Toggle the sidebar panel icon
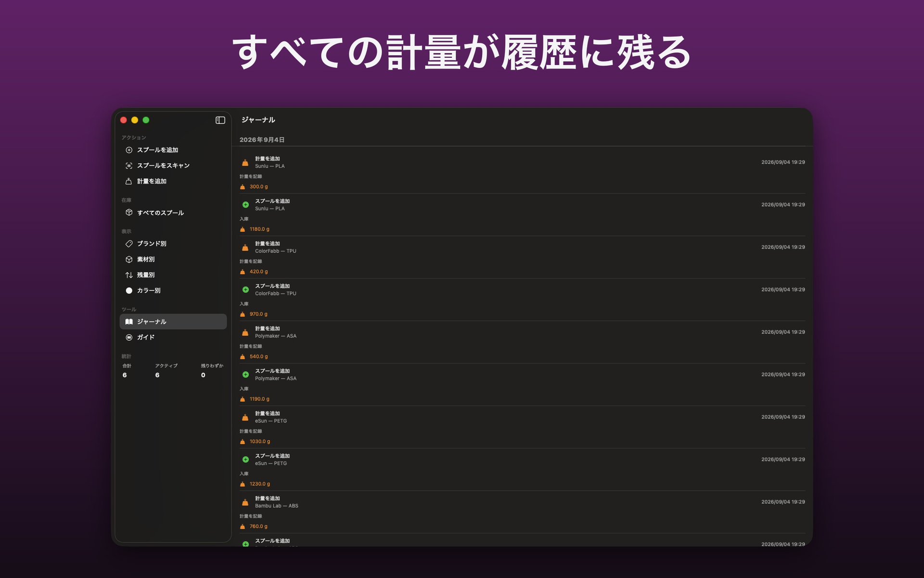 click(220, 120)
